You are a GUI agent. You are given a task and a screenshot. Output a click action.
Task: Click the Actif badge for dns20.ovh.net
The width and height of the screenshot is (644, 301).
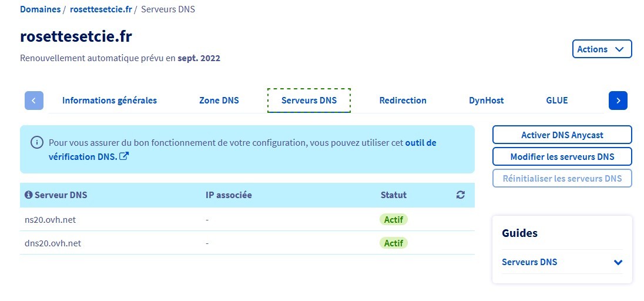[x=394, y=243]
